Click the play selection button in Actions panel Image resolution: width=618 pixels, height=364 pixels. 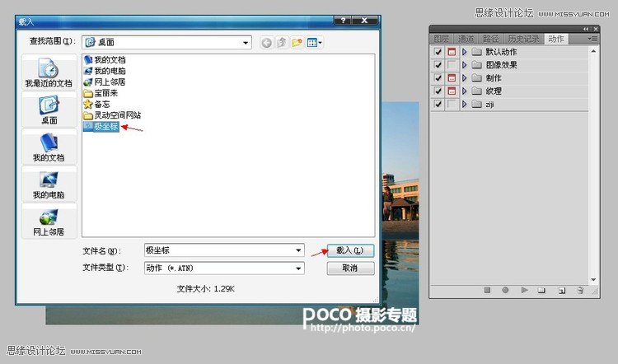524,290
